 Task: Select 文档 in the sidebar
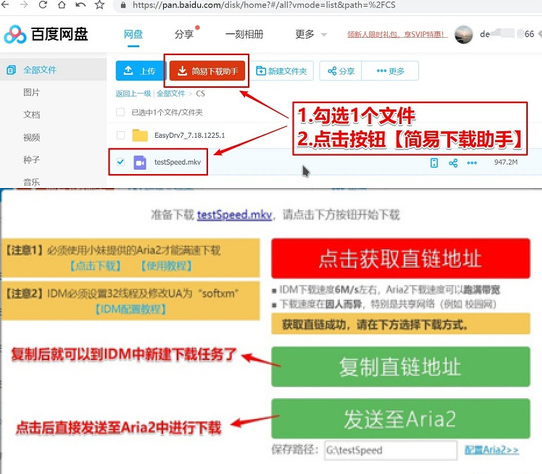[x=31, y=114]
